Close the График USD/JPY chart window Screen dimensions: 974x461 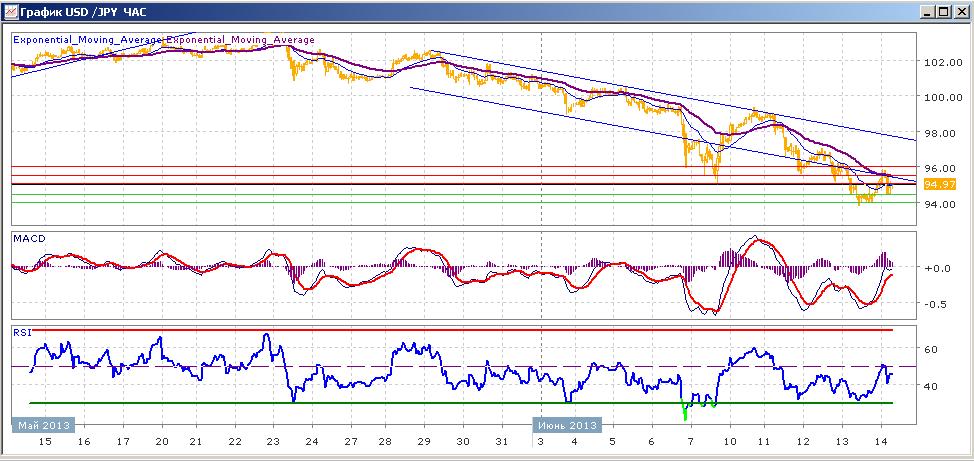coord(960,12)
